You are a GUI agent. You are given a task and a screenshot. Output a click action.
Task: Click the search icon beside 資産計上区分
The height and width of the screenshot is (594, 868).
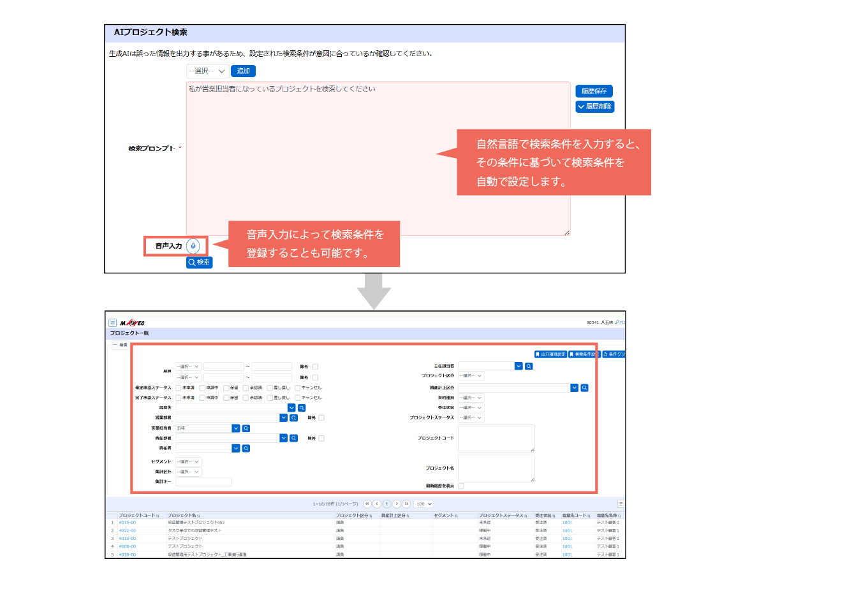pyautogui.click(x=584, y=388)
